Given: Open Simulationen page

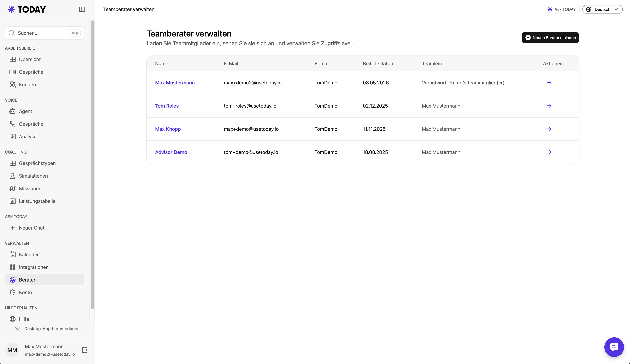Looking at the screenshot, I should 44,176.
